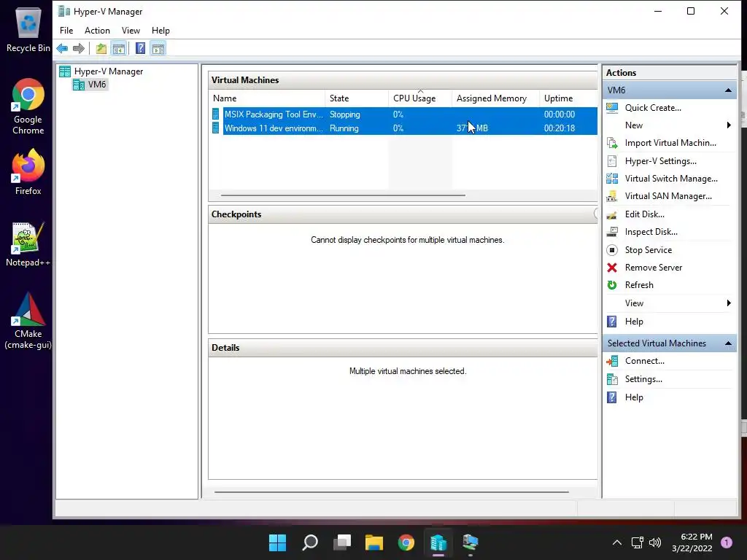Click Help under VM6 actions
Screen dimensions: 747x560
(634, 322)
